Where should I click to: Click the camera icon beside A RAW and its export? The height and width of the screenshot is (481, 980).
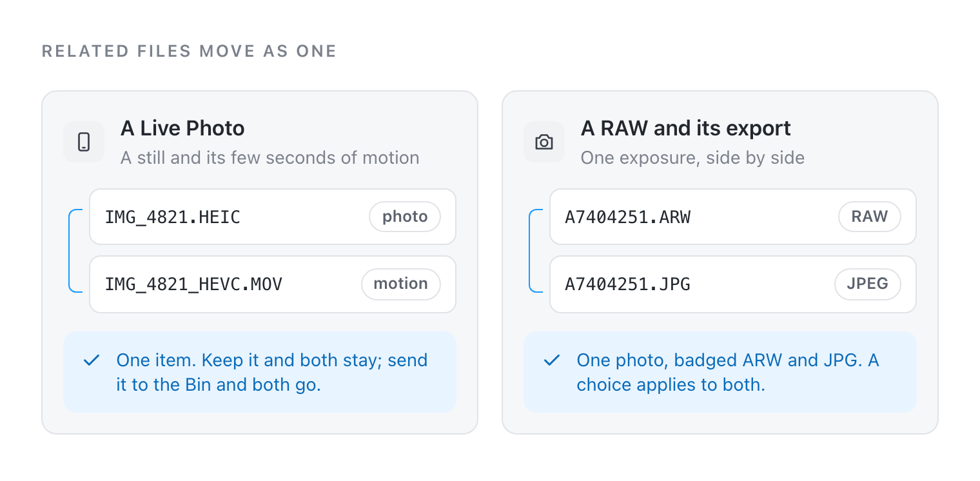544,142
